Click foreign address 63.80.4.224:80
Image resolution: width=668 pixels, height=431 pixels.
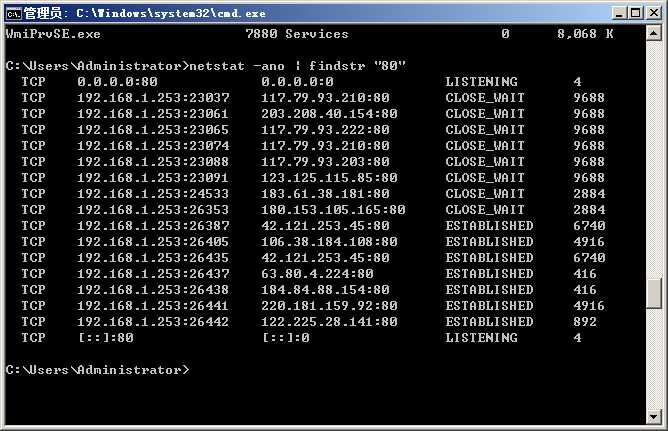317,274
